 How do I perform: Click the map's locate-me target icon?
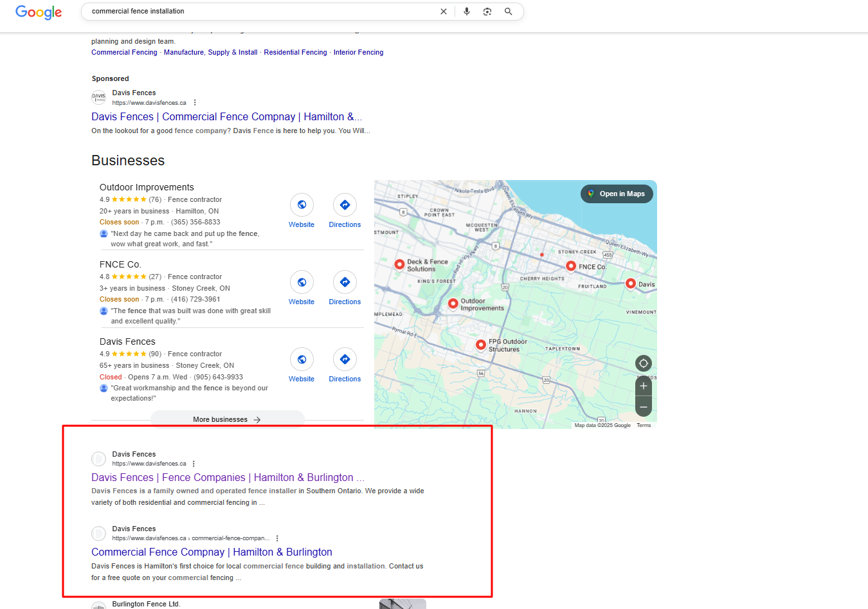tap(644, 363)
